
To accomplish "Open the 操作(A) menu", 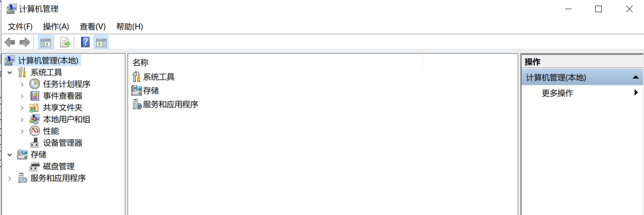I will pos(56,27).
